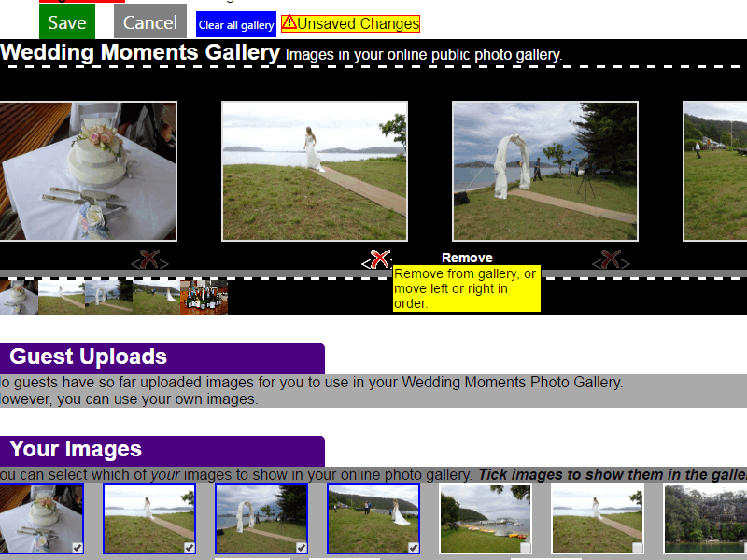This screenshot has height=560, width=747.
Task: Select the wedding arch thumbnail in the filmstrip
Action: 108,298
